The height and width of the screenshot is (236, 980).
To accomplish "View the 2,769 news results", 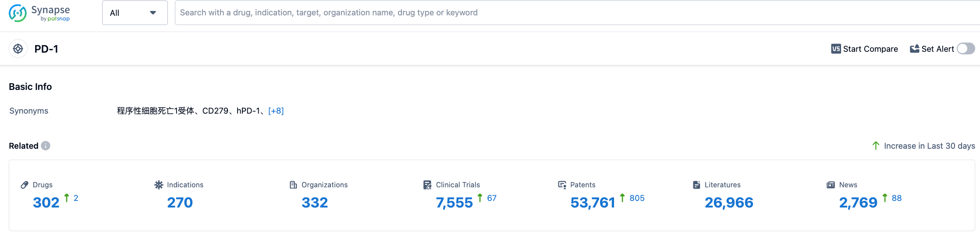I will (x=858, y=203).
